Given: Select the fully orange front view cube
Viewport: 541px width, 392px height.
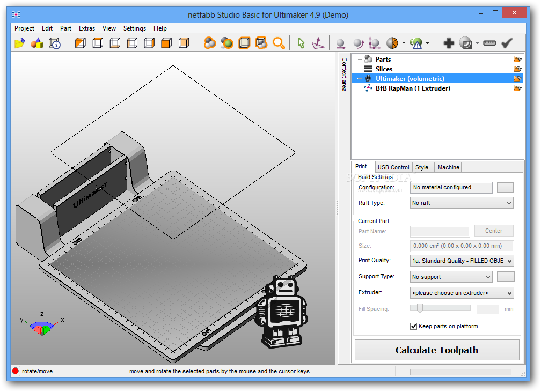Looking at the screenshot, I should [x=166, y=43].
